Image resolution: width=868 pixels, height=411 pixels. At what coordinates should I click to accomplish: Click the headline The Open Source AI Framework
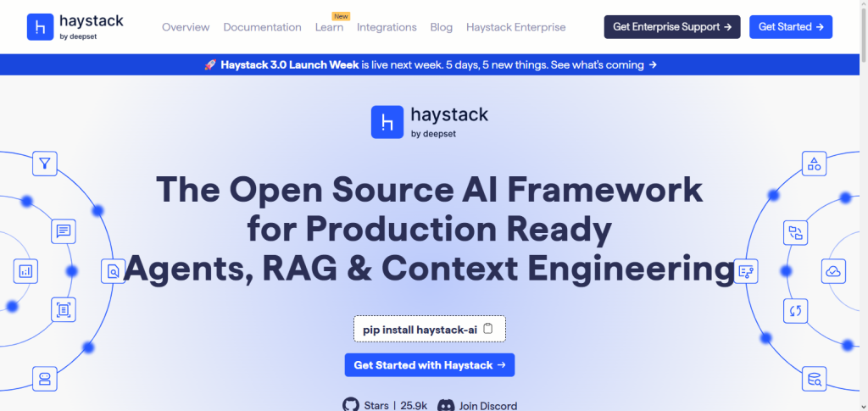[430, 189]
